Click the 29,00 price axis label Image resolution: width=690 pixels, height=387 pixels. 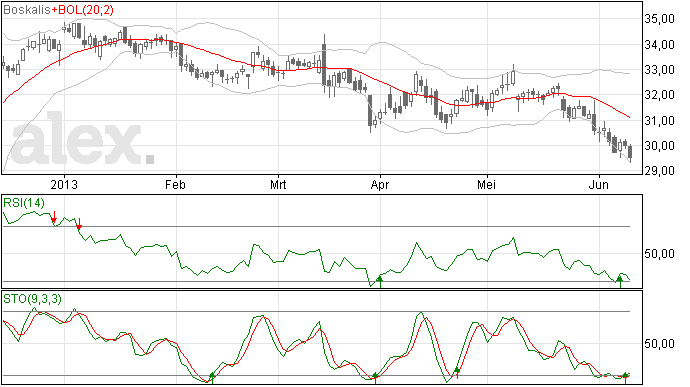coord(659,170)
